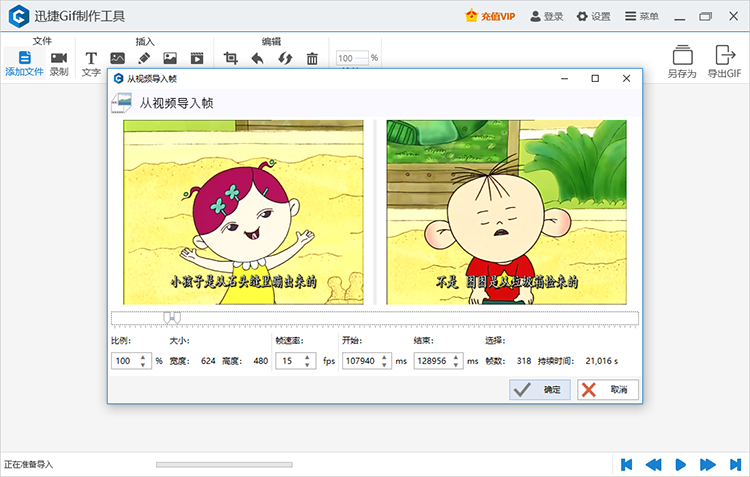Delete with the trash can icon
The height and width of the screenshot is (477, 750).
point(312,58)
